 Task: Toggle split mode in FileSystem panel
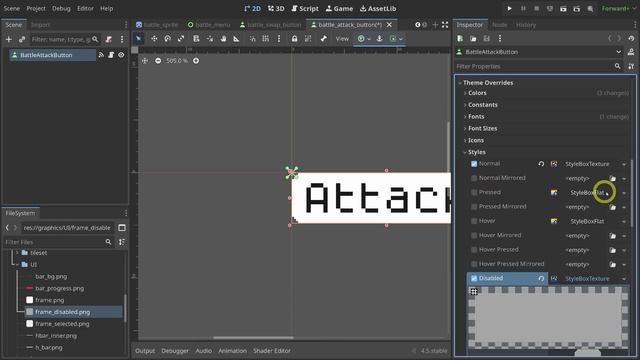[x=122, y=228]
